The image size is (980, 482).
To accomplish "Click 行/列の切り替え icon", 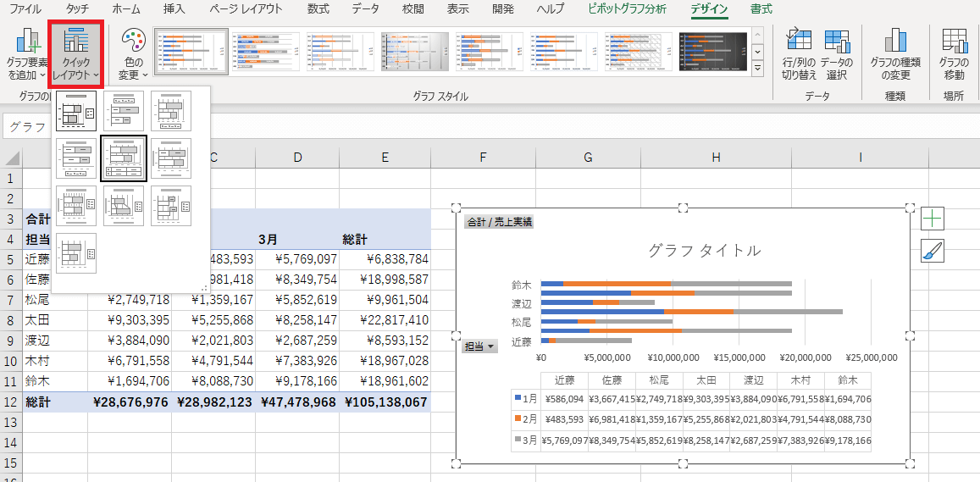I will point(799,55).
